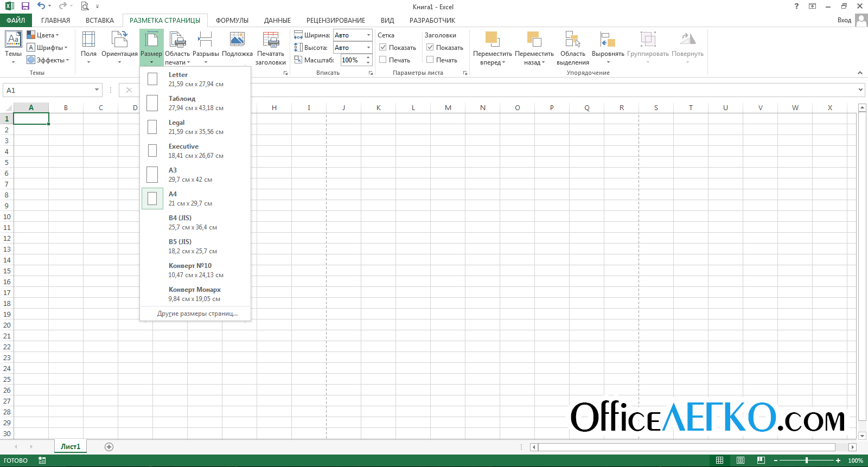Choose Таблоид page size
Viewport: 868px width, 467px height.
point(195,103)
